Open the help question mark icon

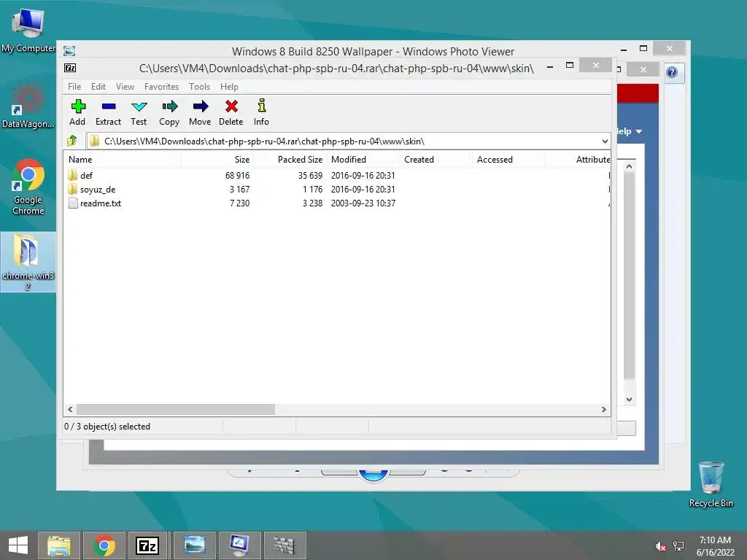pyautogui.click(x=672, y=72)
